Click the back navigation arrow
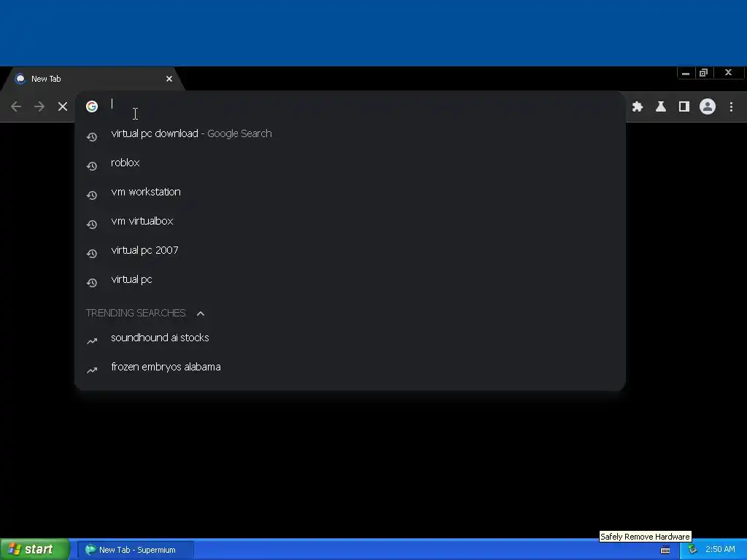The width and height of the screenshot is (747, 560). pos(16,106)
